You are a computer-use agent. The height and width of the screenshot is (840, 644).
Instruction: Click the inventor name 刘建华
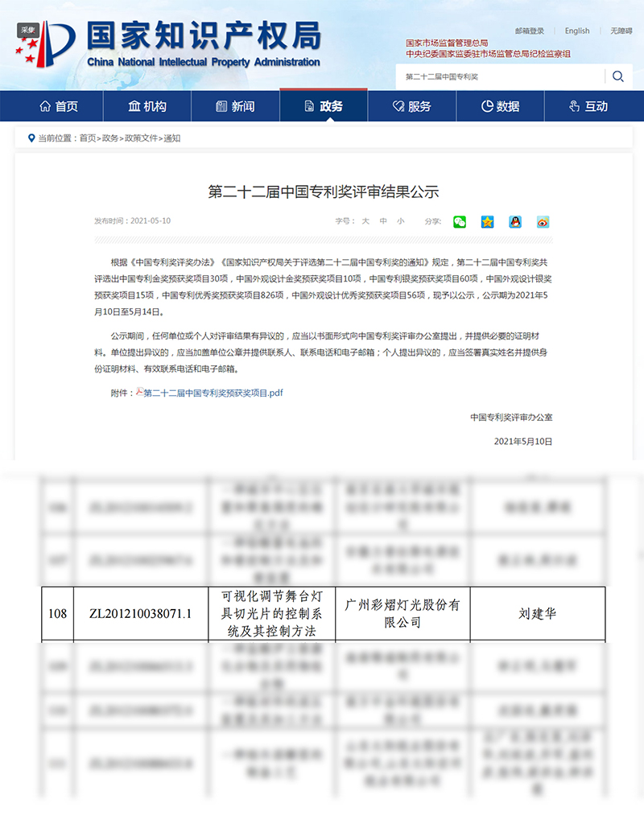click(x=538, y=613)
